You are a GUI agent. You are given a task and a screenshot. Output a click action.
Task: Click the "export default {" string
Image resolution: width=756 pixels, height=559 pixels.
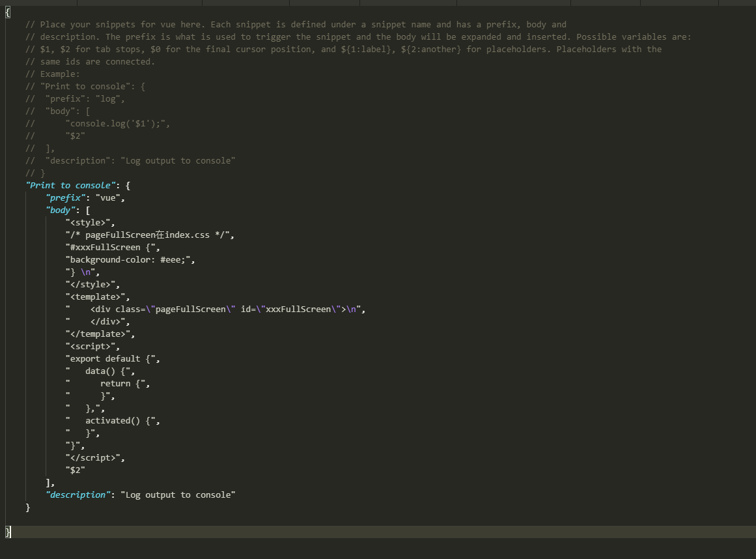(111, 359)
